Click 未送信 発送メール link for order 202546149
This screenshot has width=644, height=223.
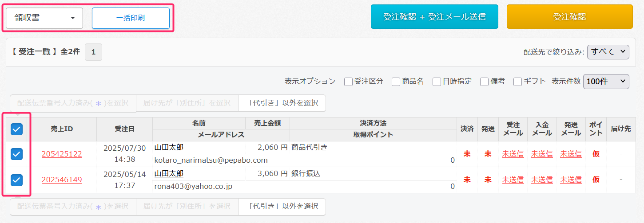570,180
